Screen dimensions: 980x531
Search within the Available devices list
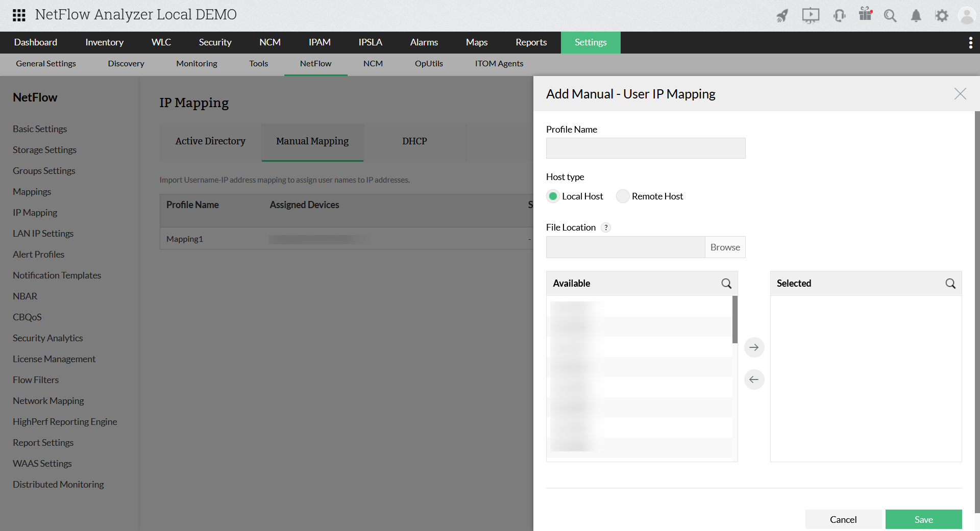[x=726, y=284]
